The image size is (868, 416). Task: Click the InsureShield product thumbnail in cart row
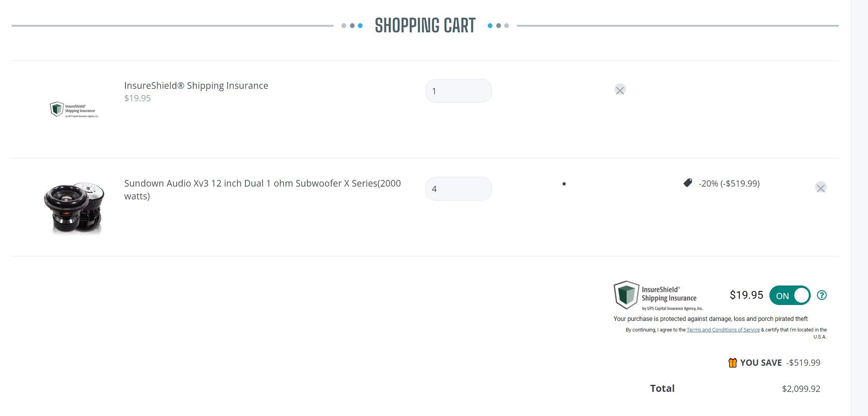tap(74, 109)
